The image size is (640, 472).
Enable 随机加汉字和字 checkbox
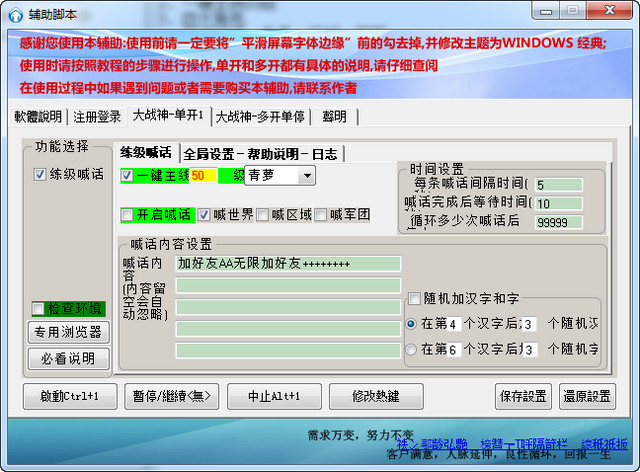[x=414, y=298]
